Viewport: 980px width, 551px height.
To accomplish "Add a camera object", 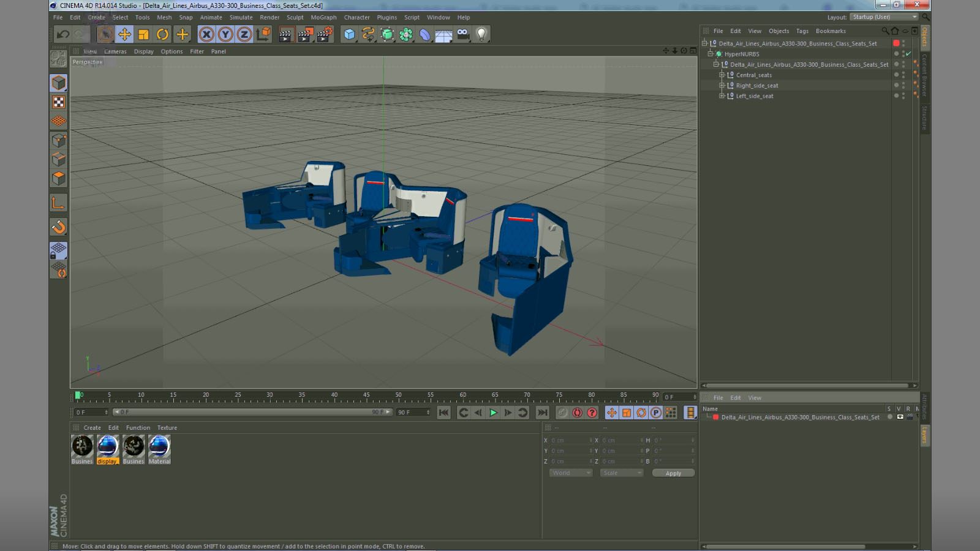I will point(462,34).
